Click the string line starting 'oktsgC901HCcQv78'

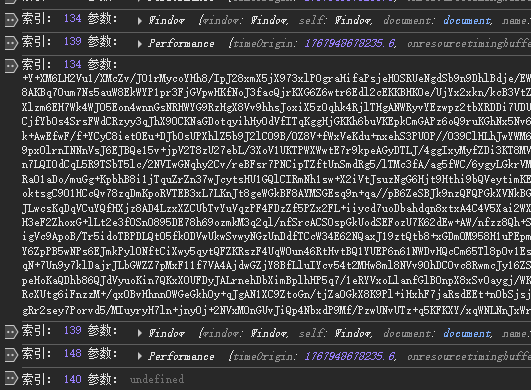(276, 193)
